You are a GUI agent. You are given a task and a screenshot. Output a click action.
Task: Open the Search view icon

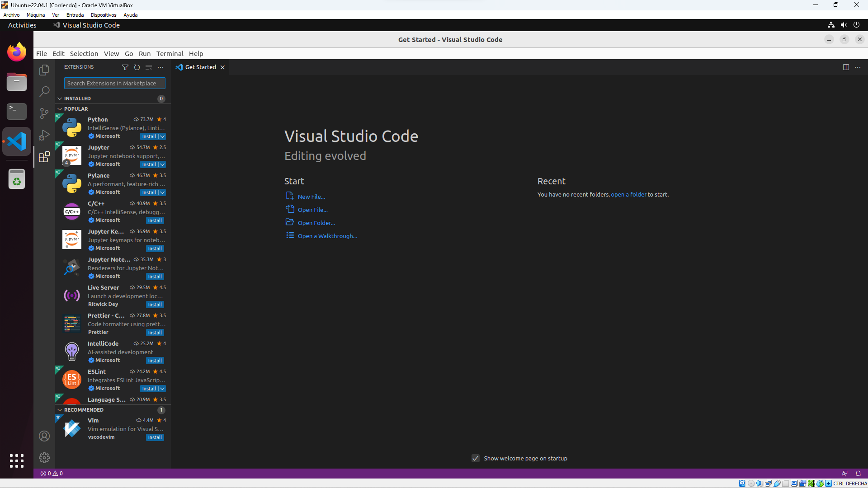(x=44, y=92)
